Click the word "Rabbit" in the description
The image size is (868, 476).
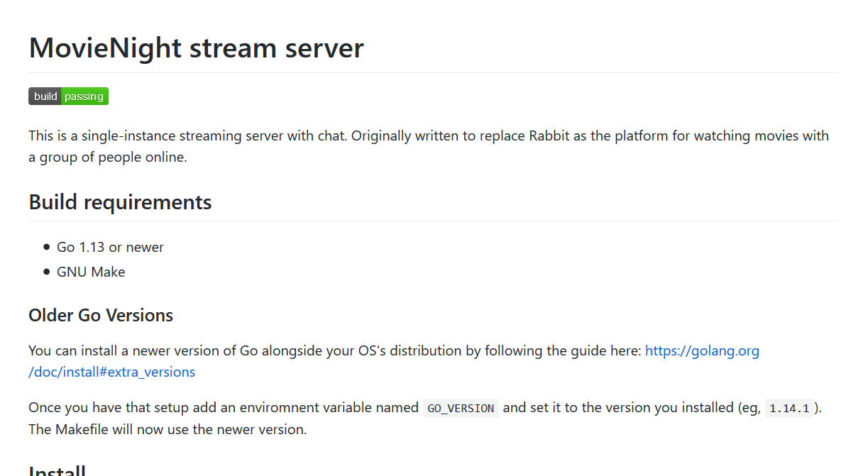549,135
